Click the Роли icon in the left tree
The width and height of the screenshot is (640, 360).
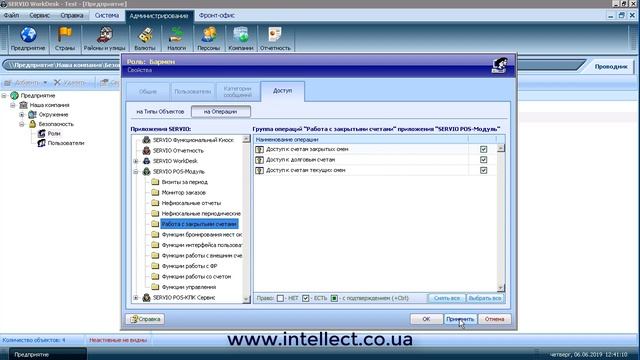click(x=42, y=133)
